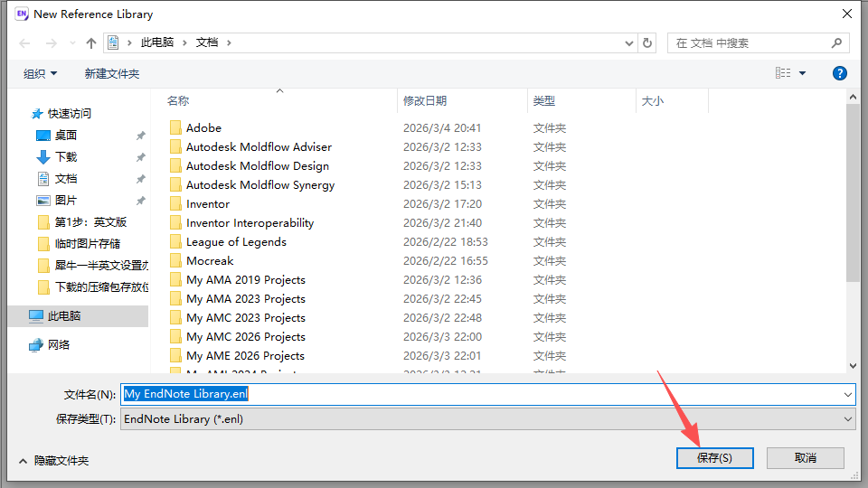This screenshot has width=868, height=488.
Task: Click the search magnifier icon
Action: tap(836, 42)
